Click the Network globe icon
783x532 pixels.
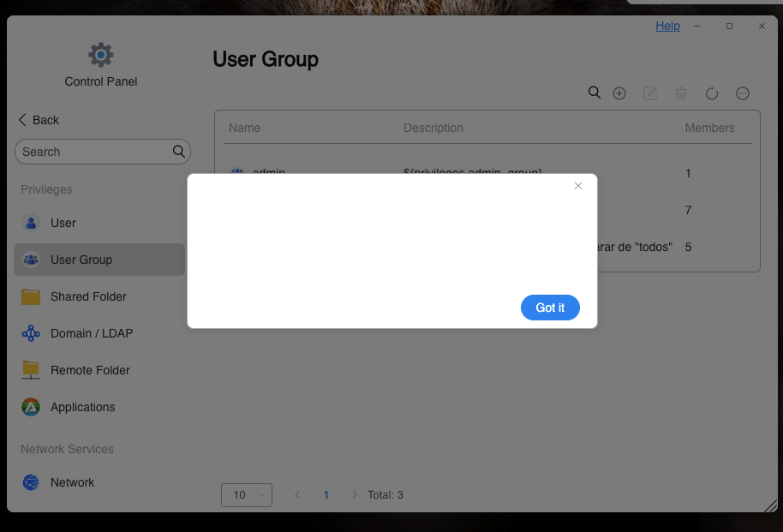click(31, 482)
